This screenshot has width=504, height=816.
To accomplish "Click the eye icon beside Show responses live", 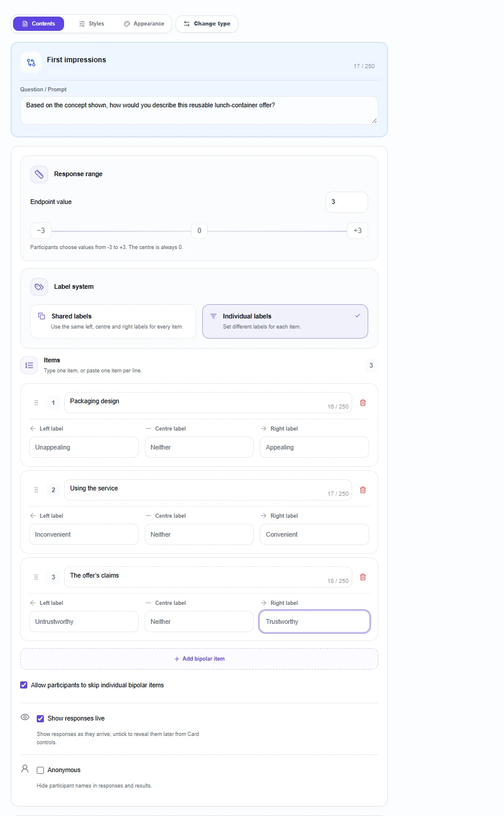I will pos(25,717).
